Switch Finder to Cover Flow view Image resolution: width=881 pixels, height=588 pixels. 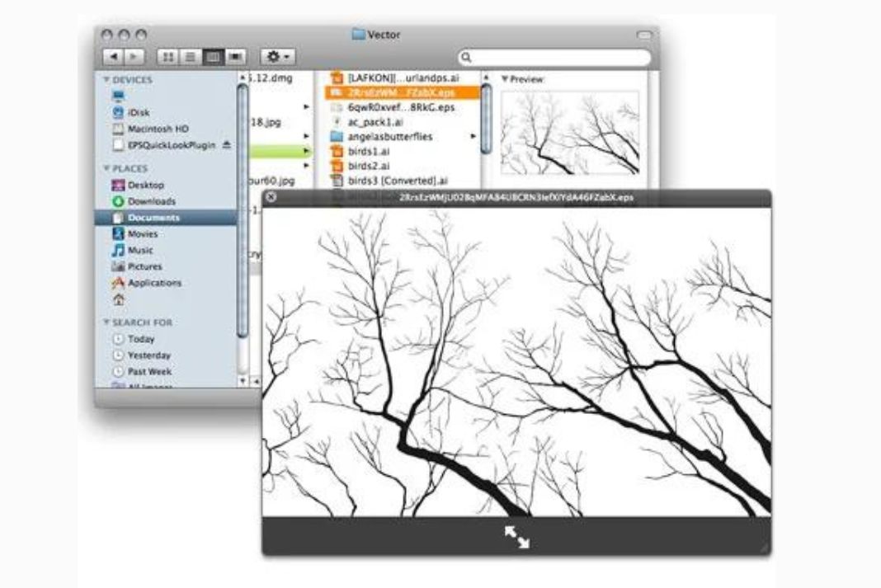(237, 57)
